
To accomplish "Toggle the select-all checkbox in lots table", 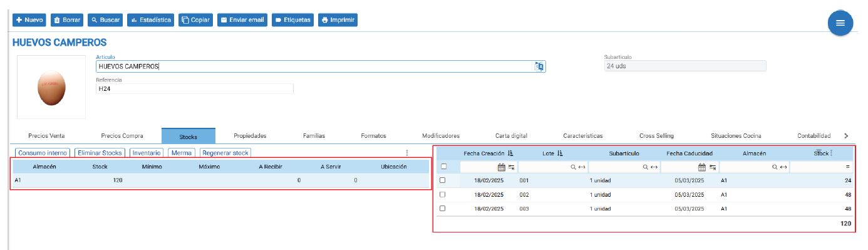I will 443,167.
